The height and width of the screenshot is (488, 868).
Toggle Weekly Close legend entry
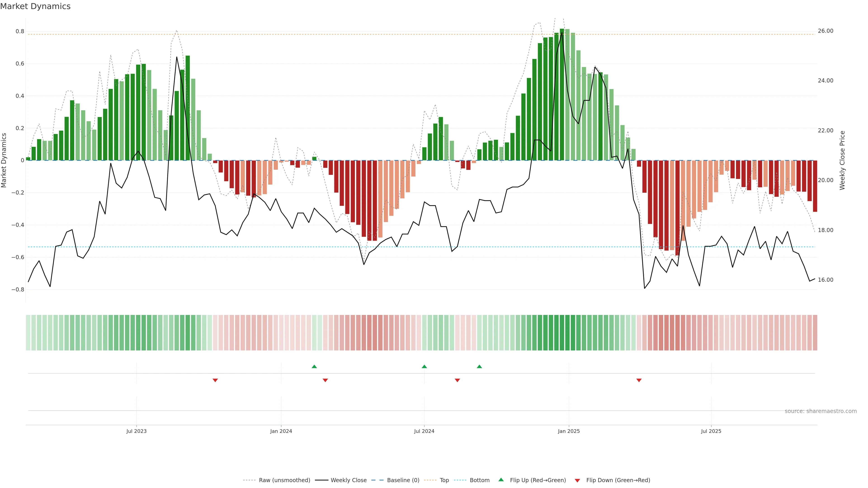pyautogui.click(x=348, y=480)
